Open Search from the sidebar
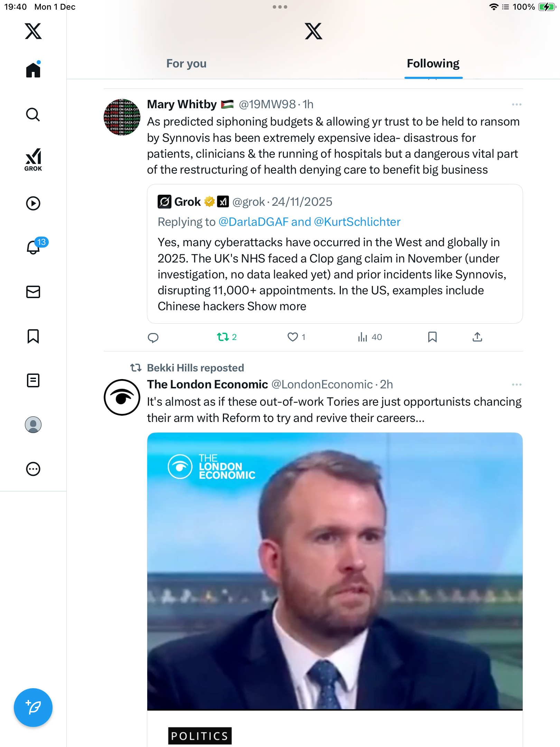 [x=33, y=114]
